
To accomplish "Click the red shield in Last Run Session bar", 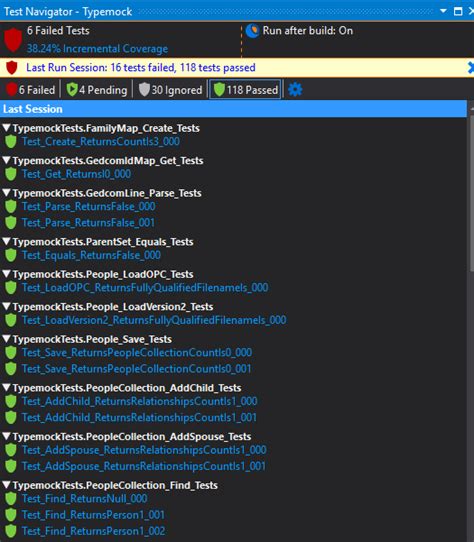I will 12,68.
